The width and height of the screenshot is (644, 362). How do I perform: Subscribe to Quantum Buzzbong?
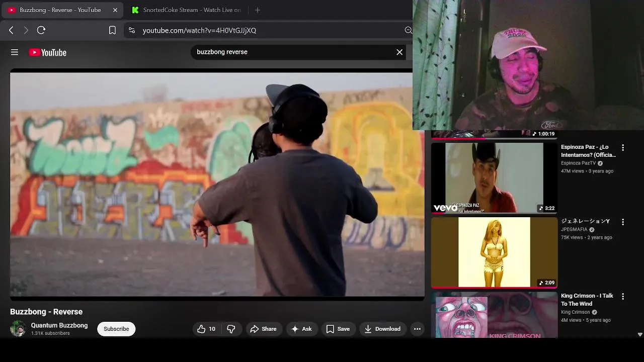coord(116,329)
